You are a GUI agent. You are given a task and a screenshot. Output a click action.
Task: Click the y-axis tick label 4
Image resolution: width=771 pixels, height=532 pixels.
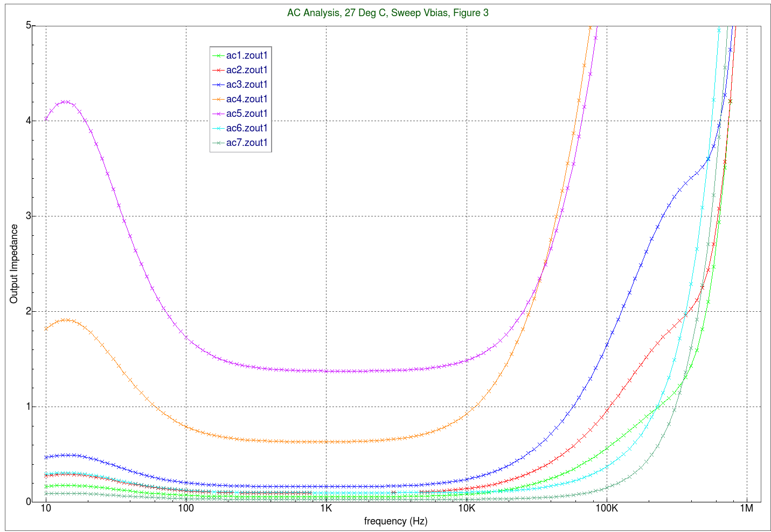[x=27, y=121]
